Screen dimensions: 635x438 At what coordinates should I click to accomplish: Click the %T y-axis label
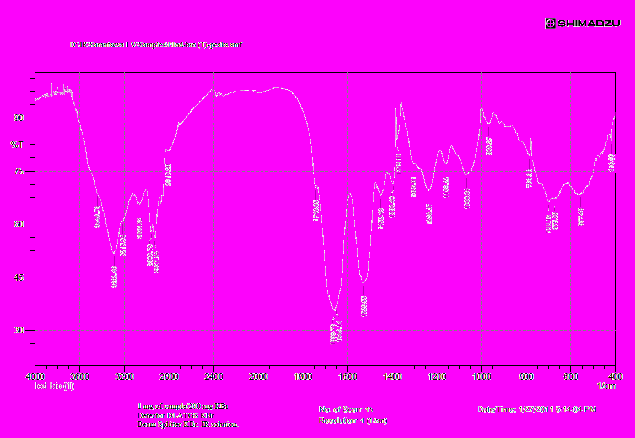(17, 145)
